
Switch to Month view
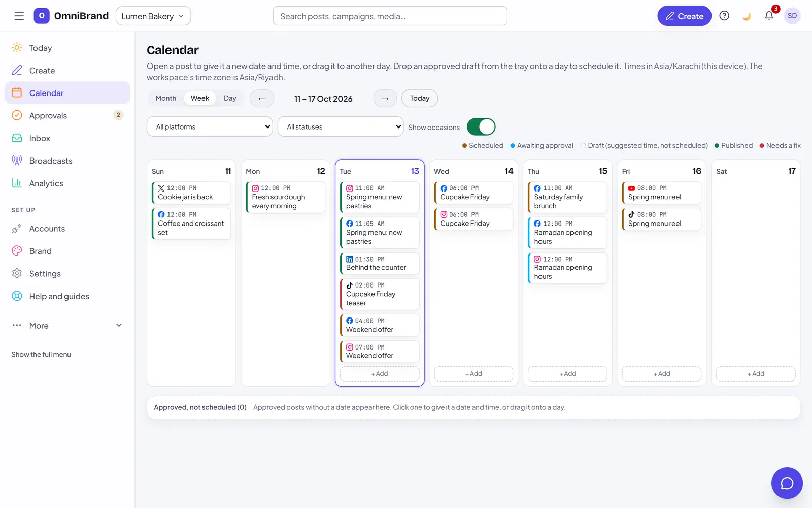(x=166, y=98)
